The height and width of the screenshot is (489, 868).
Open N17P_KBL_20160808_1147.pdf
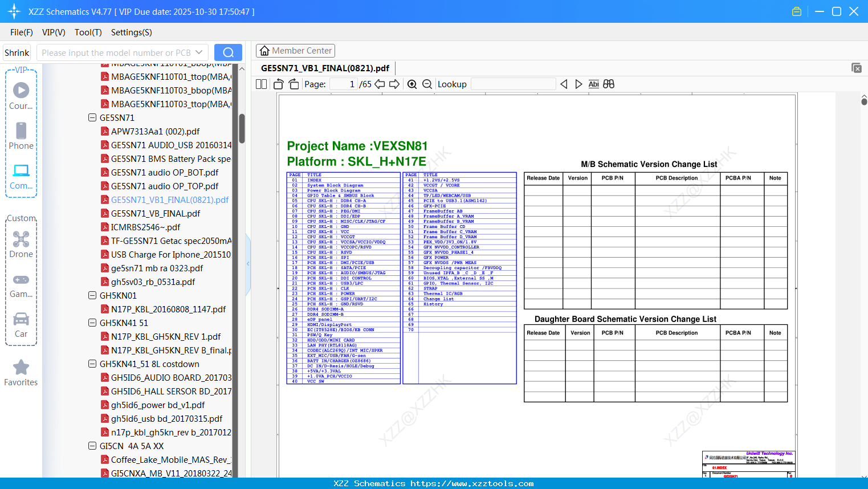point(164,309)
